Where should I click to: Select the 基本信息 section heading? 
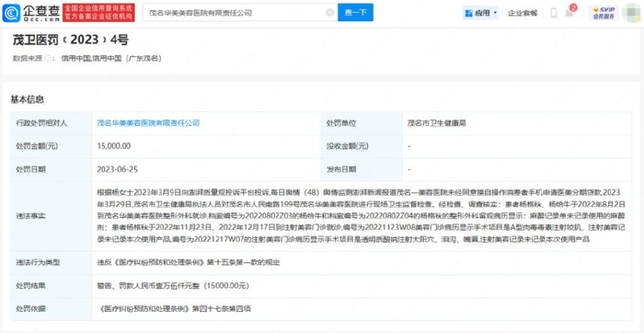(x=27, y=99)
